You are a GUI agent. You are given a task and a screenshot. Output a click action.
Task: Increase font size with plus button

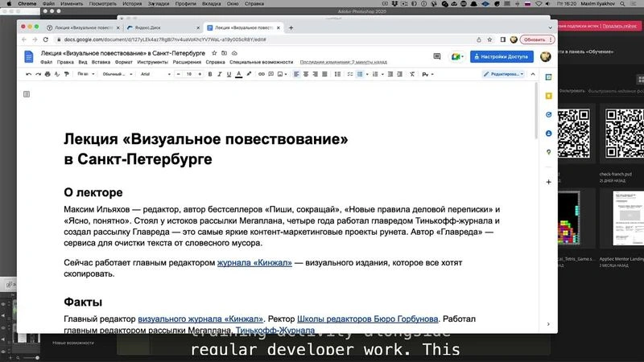[200, 74]
